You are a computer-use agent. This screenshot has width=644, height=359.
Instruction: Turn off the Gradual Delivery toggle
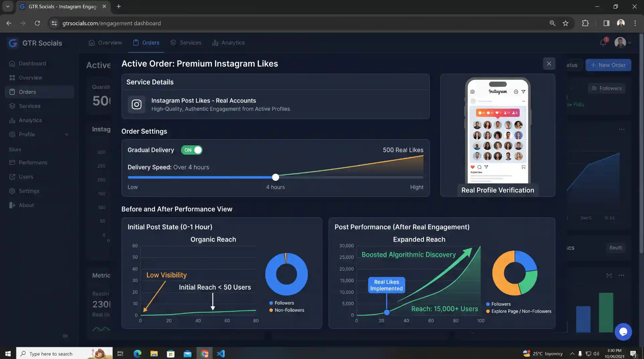(x=192, y=150)
